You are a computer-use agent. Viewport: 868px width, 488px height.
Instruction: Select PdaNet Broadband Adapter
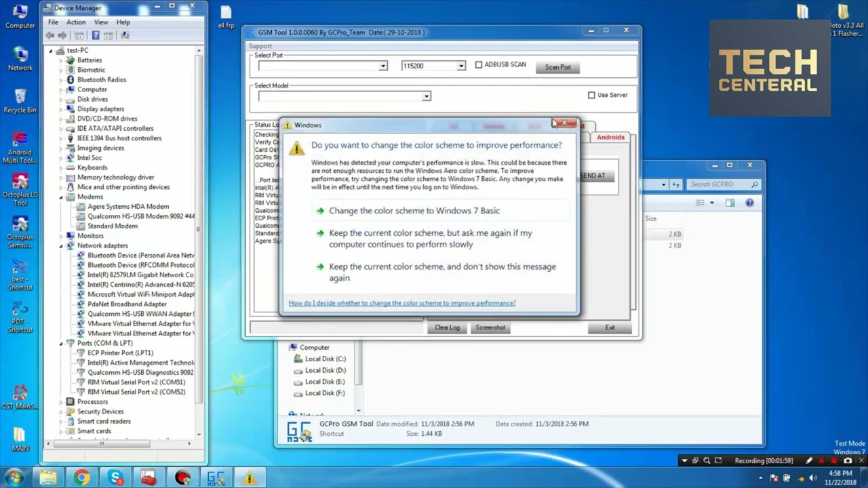point(127,304)
